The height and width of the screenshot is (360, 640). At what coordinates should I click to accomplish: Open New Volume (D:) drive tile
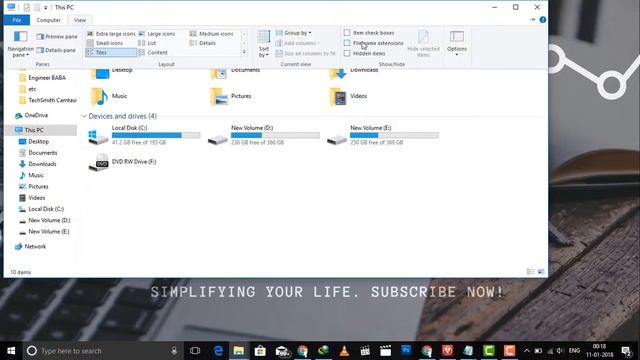click(x=264, y=136)
